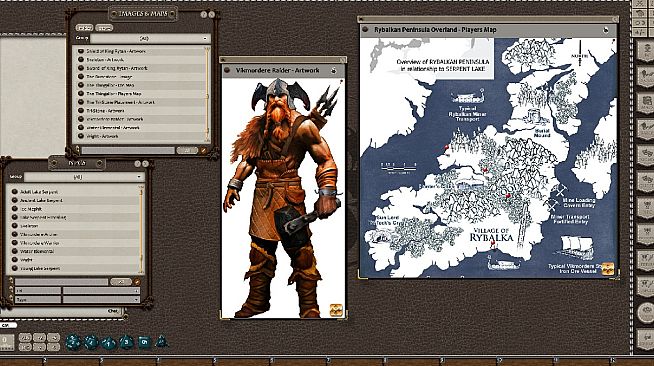Click token icon at bottom of Raider artwork

pos(336,310)
